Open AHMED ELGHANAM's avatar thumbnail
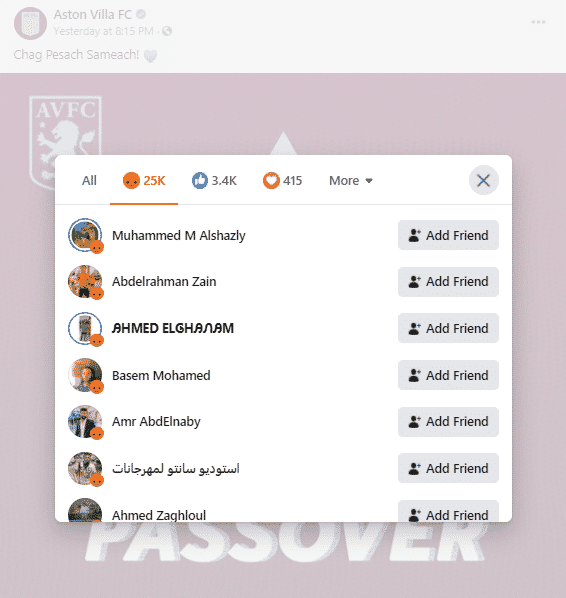The height and width of the screenshot is (598, 566). 85,328
